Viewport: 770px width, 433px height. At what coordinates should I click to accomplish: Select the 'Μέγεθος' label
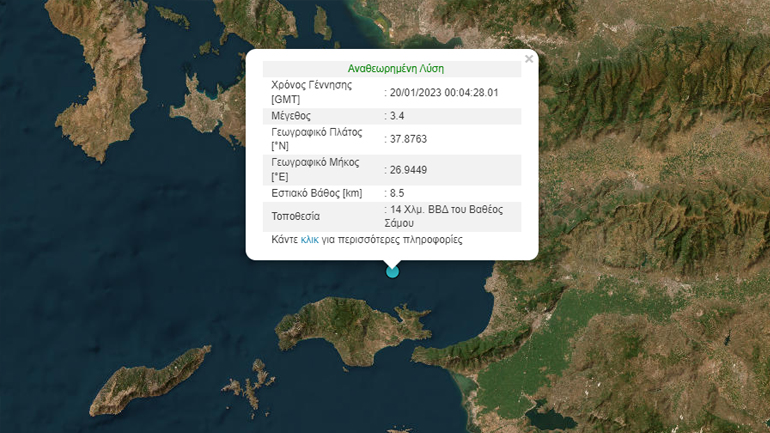[291, 116]
